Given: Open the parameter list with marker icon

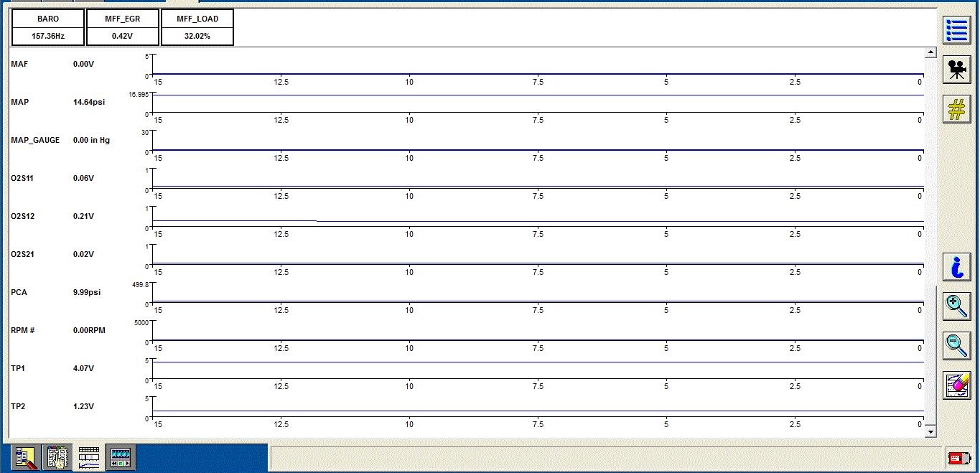Looking at the screenshot, I should click(x=26, y=457).
